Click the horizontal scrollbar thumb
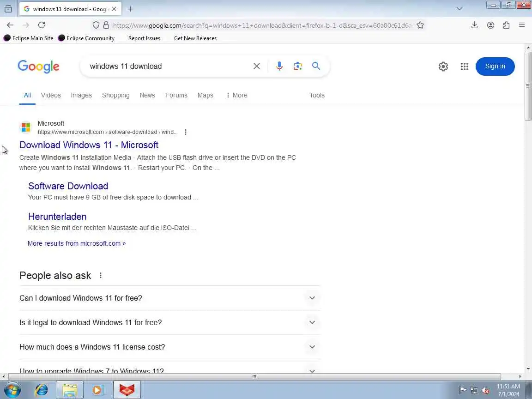 [x=254, y=377]
